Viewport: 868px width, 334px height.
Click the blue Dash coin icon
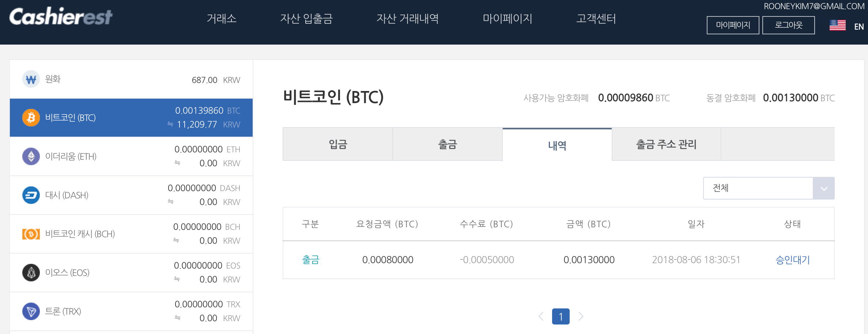pyautogui.click(x=31, y=195)
